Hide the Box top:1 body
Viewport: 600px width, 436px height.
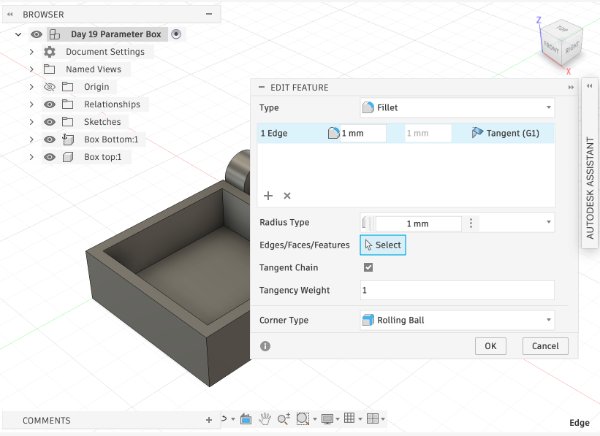coord(49,157)
